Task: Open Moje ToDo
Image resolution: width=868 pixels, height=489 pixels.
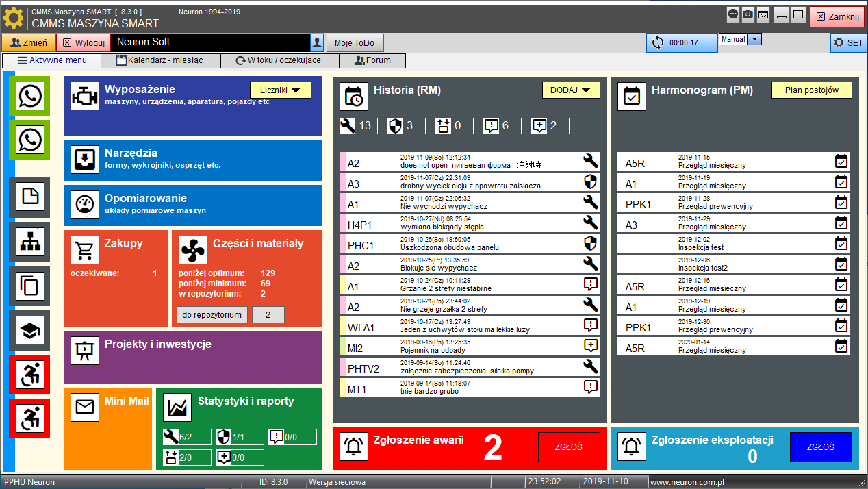Action: [x=355, y=42]
